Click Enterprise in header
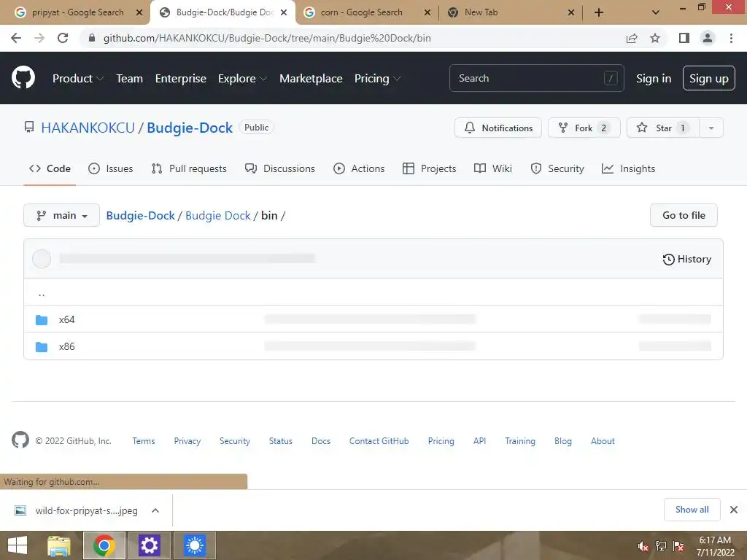This screenshot has height=560, width=747. pyautogui.click(x=181, y=79)
